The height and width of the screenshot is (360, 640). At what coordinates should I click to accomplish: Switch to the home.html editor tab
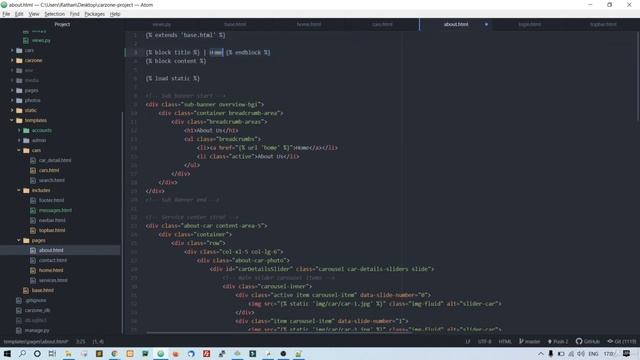click(309, 24)
